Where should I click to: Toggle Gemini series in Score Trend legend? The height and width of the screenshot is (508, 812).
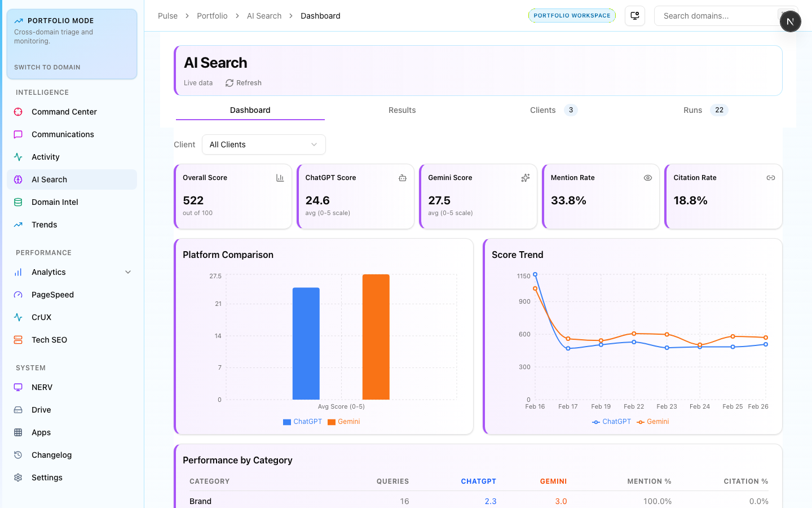pyautogui.click(x=653, y=422)
